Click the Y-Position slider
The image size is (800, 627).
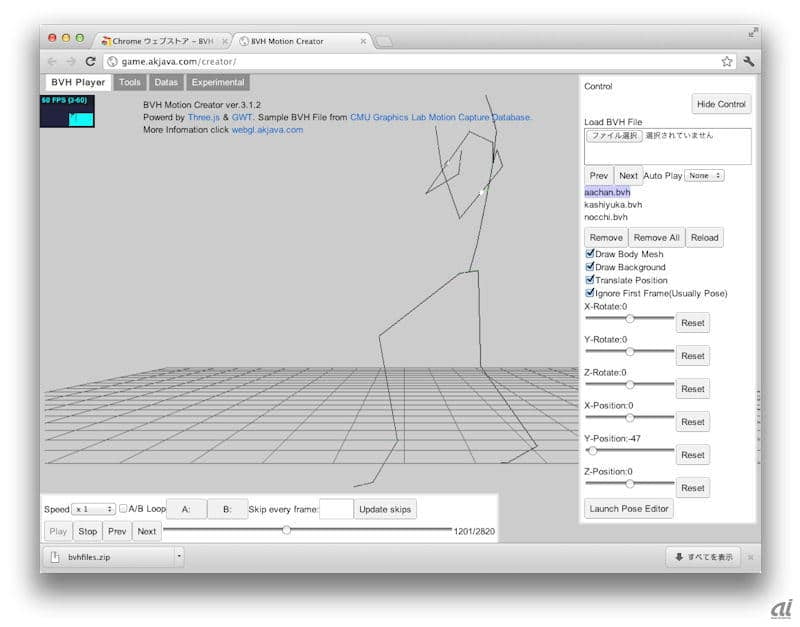pos(630,450)
